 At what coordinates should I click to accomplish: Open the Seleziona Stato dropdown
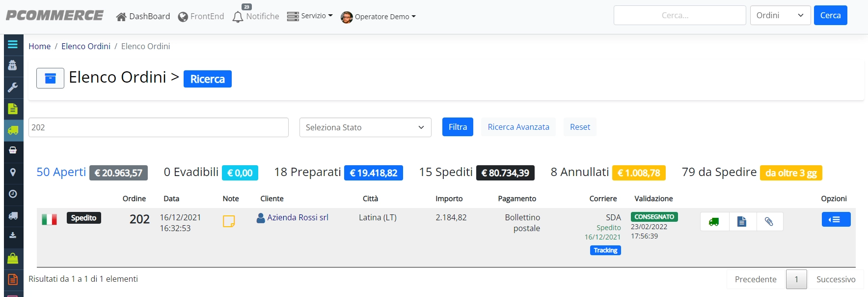click(x=365, y=127)
